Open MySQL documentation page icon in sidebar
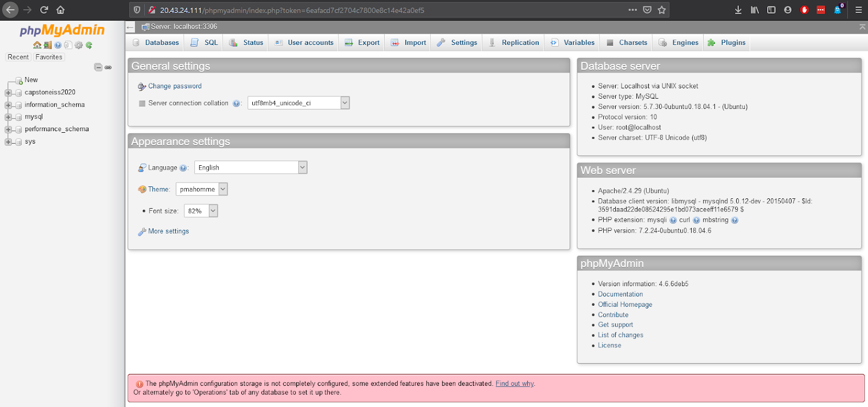 tap(68, 45)
